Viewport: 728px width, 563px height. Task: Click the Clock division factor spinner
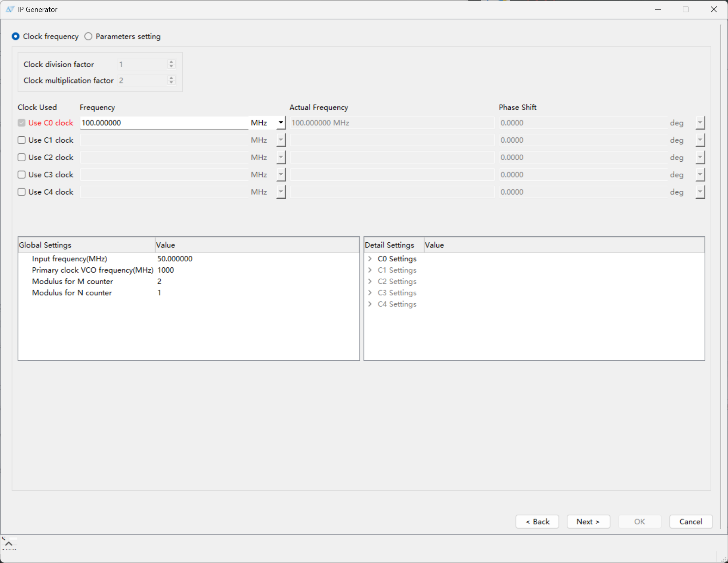(x=146, y=64)
